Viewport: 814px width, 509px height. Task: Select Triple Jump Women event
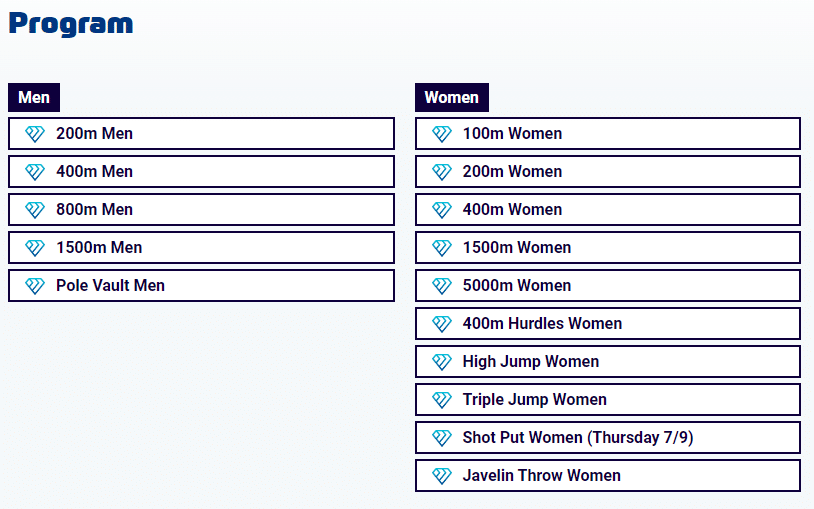tap(608, 399)
